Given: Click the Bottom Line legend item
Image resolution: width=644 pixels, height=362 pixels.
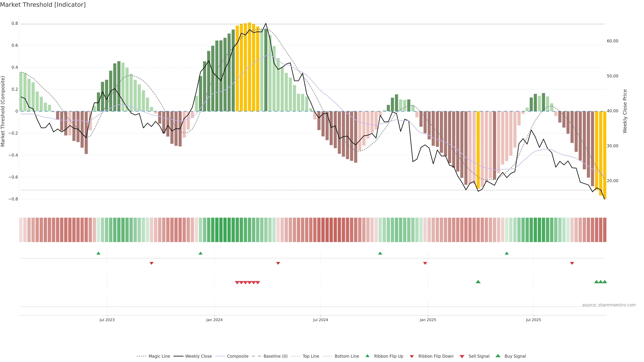Looking at the screenshot, I should point(346,356).
